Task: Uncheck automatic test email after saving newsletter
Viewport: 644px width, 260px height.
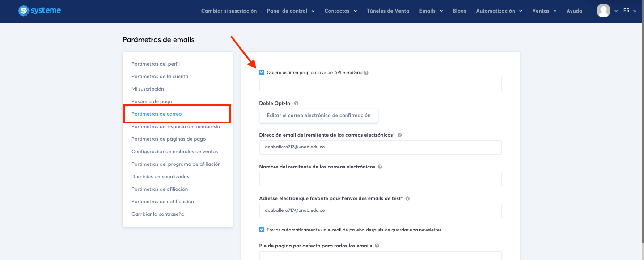Action: click(x=261, y=230)
